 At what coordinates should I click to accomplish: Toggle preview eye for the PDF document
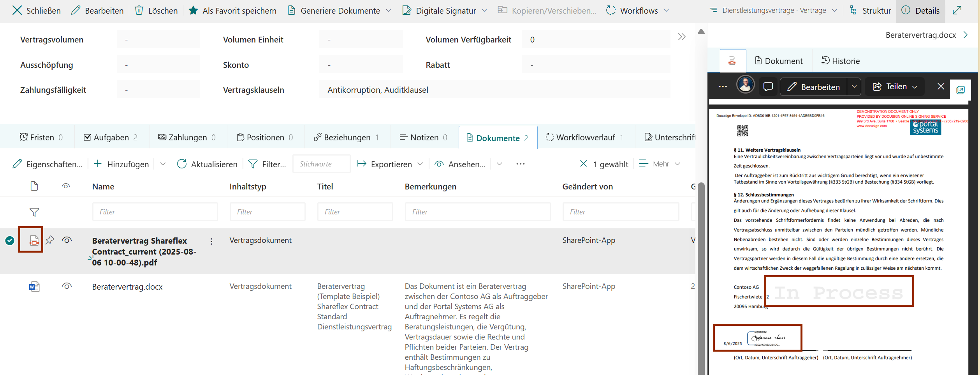click(x=67, y=240)
